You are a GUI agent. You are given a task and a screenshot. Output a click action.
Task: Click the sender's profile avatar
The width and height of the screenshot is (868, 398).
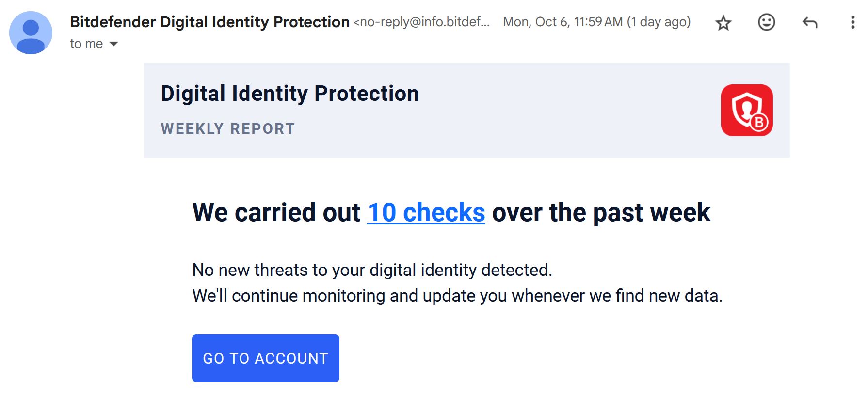(x=31, y=33)
